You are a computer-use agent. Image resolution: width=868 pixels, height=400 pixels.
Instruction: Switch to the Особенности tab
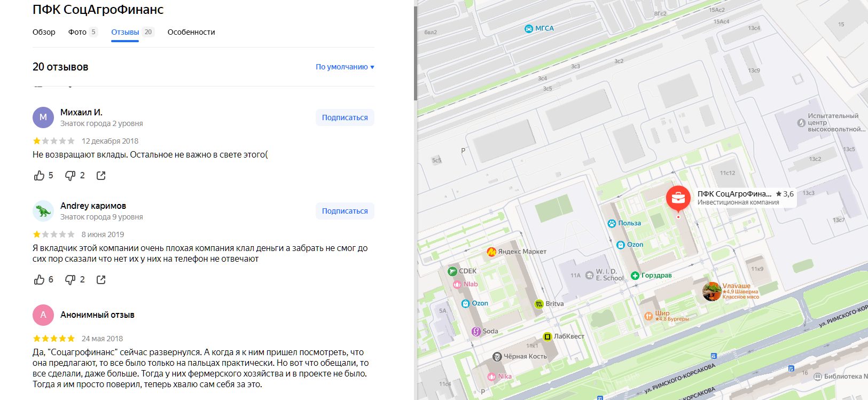tap(191, 32)
